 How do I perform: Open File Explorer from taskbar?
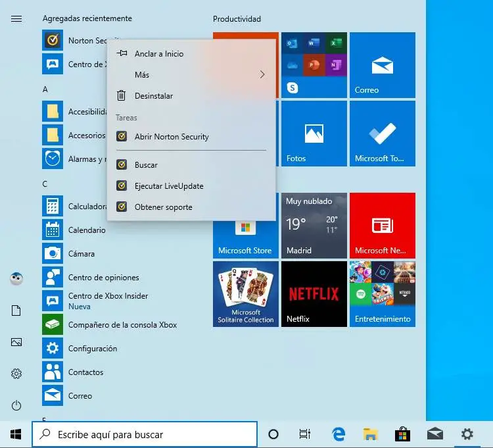point(370,434)
